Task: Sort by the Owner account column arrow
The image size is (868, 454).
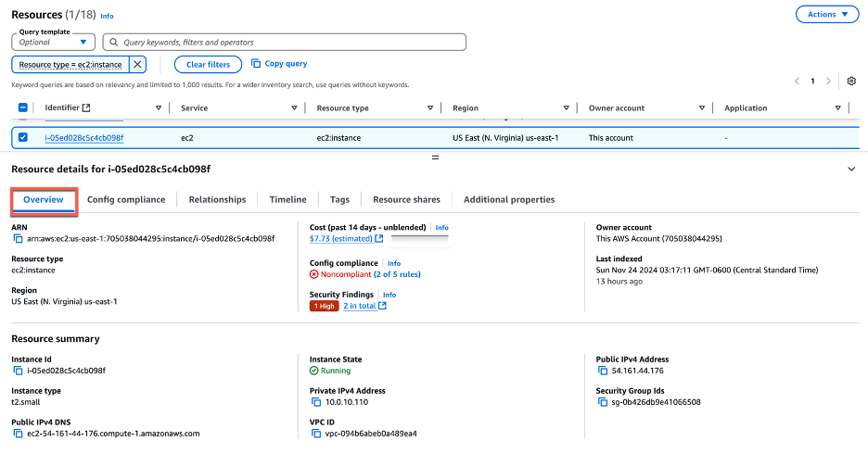Action: 702,107
